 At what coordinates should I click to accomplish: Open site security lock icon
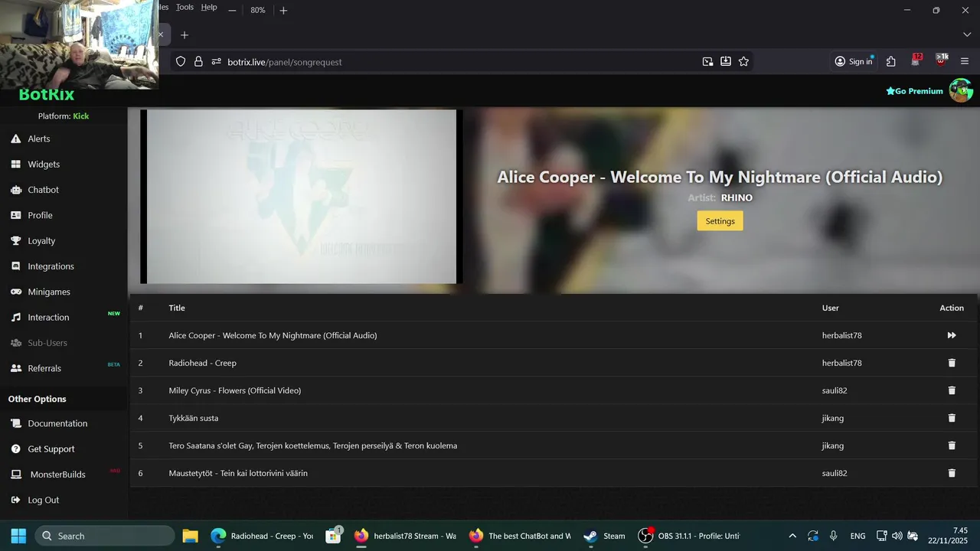tap(198, 62)
